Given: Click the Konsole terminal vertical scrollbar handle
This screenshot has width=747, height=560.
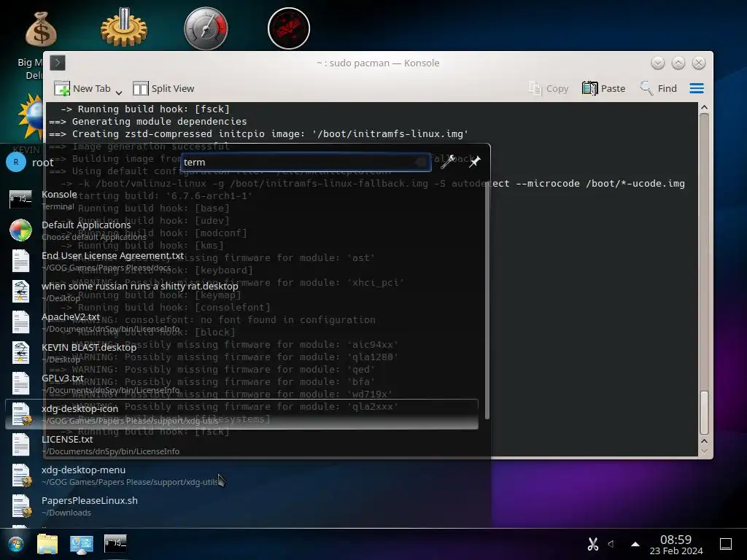Looking at the screenshot, I should pyautogui.click(x=704, y=413).
